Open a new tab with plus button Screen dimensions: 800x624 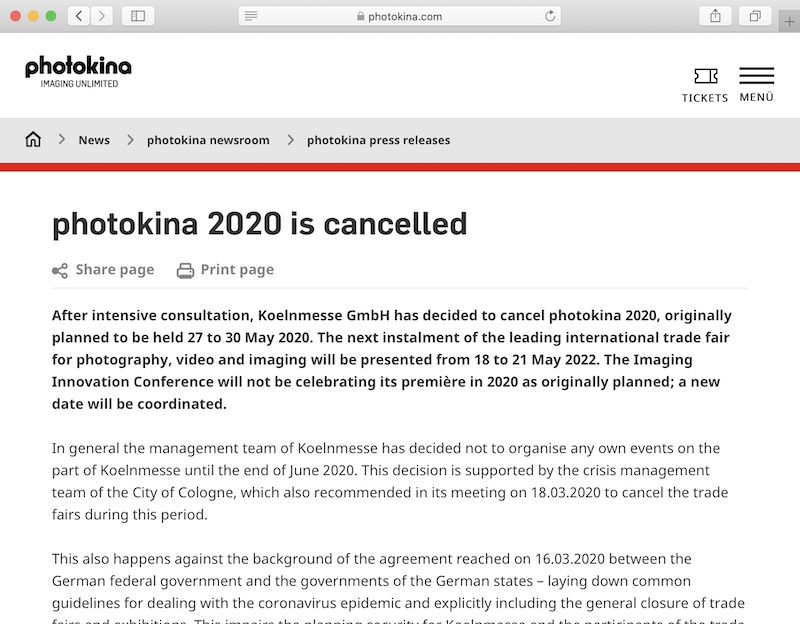point(789,22)
